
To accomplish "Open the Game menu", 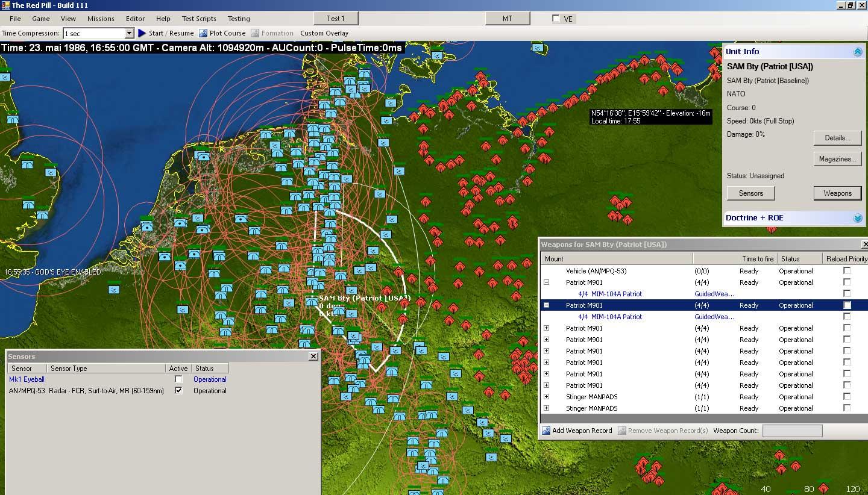I will [41, 19].
